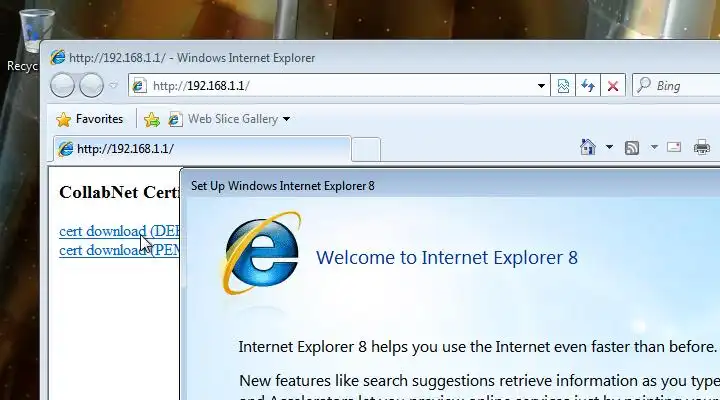Open the Favorites center
The width and height of the screenshot is (720, 400).
coord(90,119)
